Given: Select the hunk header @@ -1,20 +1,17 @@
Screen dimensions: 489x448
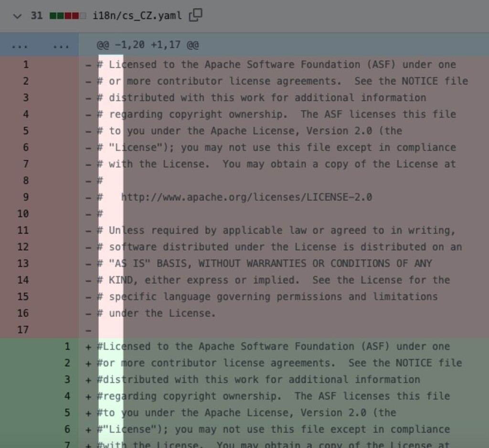Looking at the screenshot, I should 147,45.
